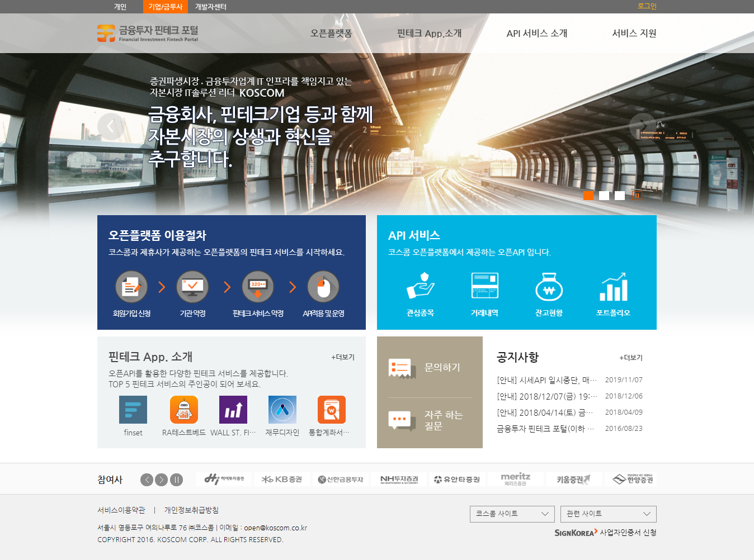Pause the 참여사 partner logo carousel
Screen dimensions: 754x560
[176, 480]
